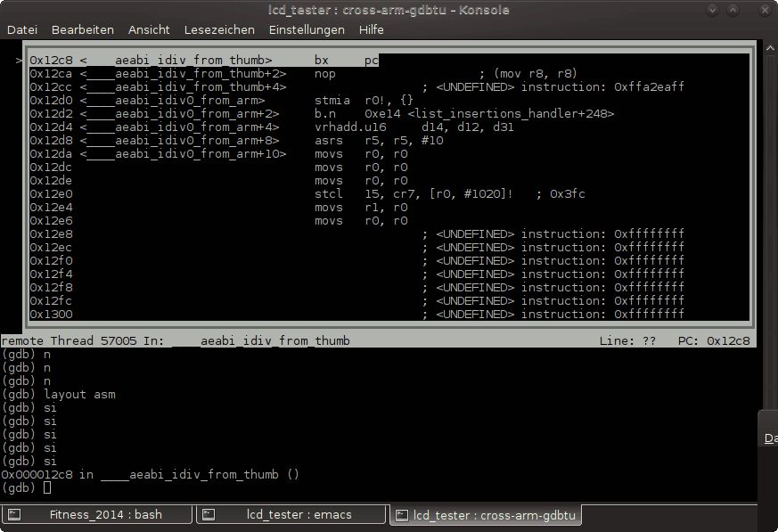Viewport: 778px width, 532px height.
Task: Click the 'PC: 0x12c8' status text
Action: [x=714, y=341]
